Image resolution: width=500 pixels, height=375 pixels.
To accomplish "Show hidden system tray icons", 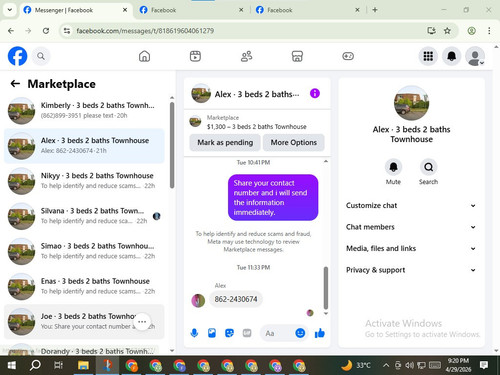I will (386, 365).
